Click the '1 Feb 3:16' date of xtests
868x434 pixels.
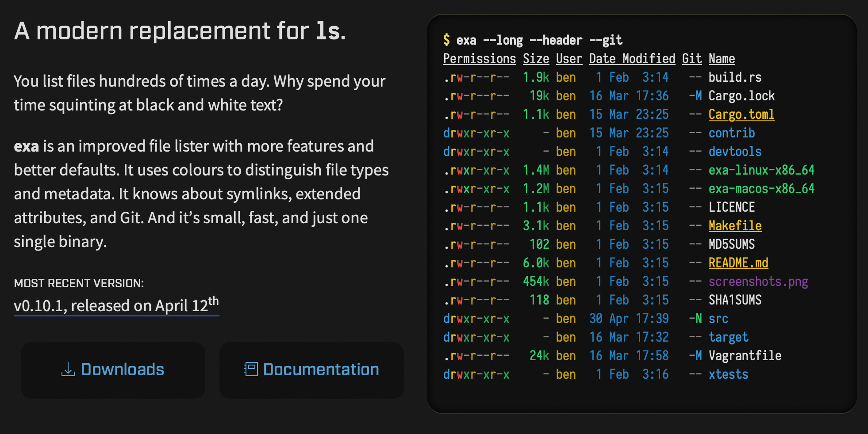632,374
